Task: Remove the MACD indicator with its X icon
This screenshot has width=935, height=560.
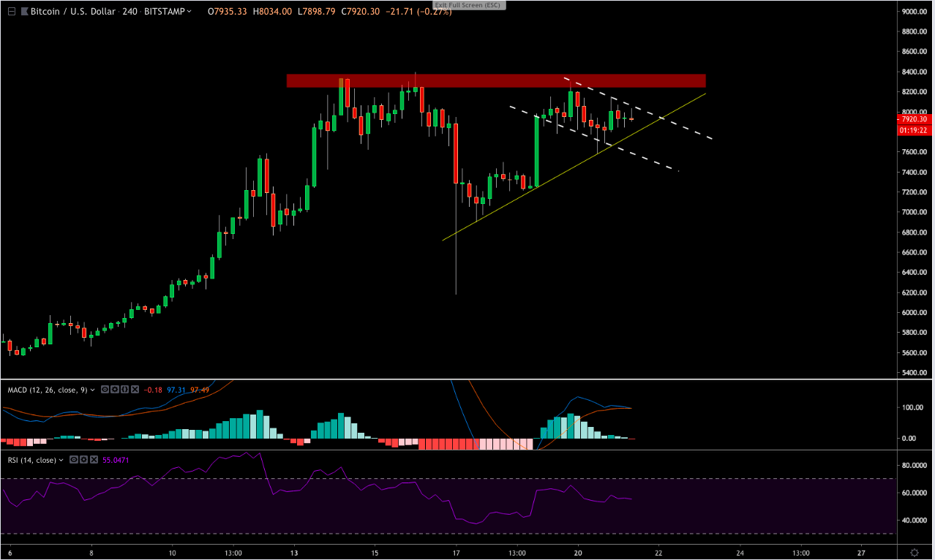Action: 135,389
